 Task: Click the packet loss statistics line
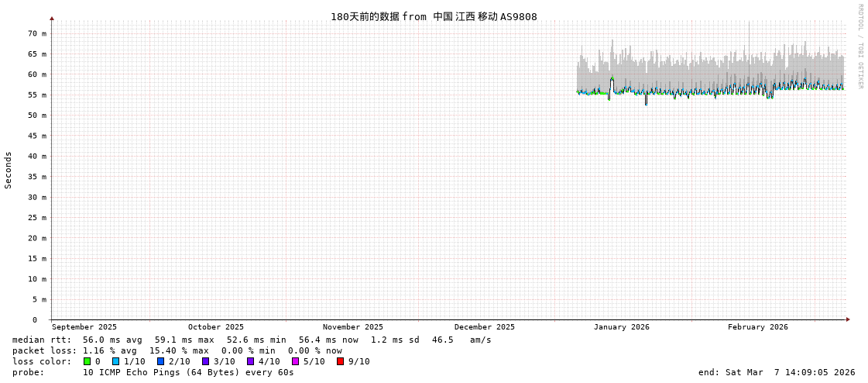tap(177, 350)
